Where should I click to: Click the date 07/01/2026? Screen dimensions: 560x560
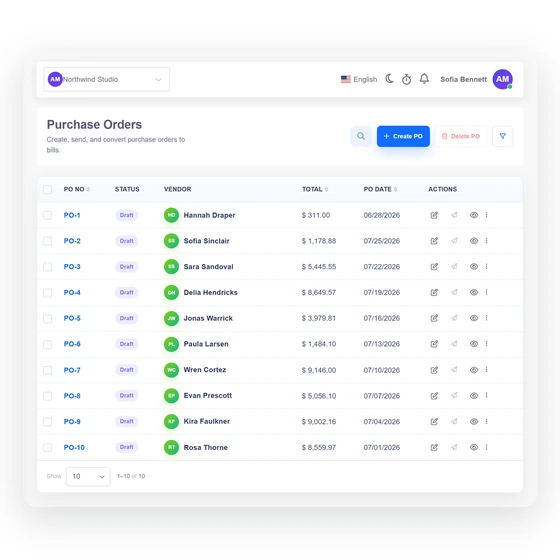click(x=381, y=447)
